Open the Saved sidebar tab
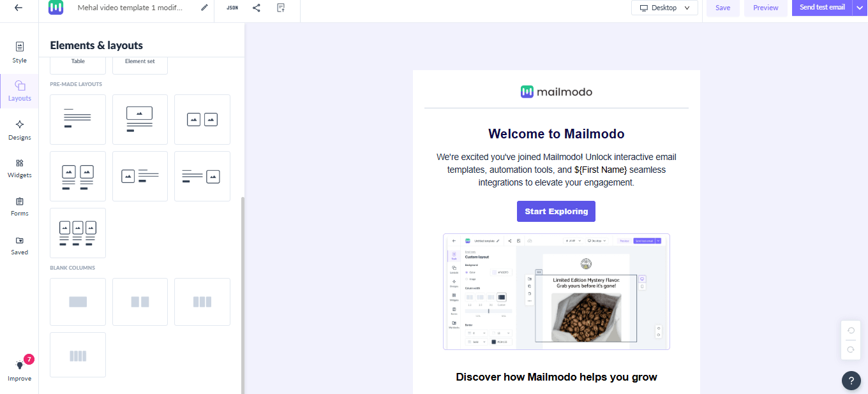Screen dimensions: 868x394 pyautogui.click(x=19, y=245)
